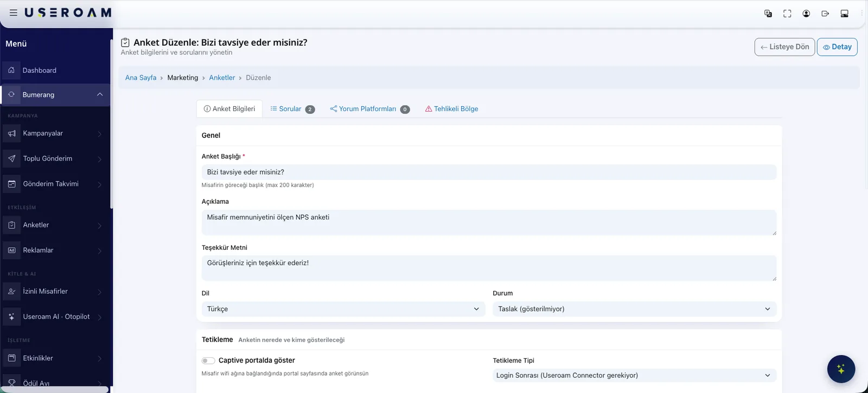Click the translate language icon in header
Image resolution: width=868 pixels, height=393 pixels.
(x=768, y=14)
